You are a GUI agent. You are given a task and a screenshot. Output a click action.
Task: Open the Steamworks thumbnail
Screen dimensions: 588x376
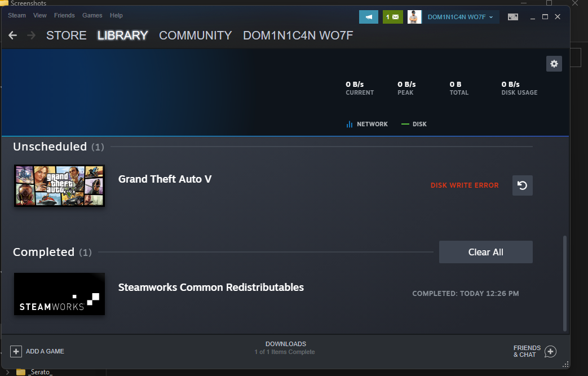[x=59, y=294]
